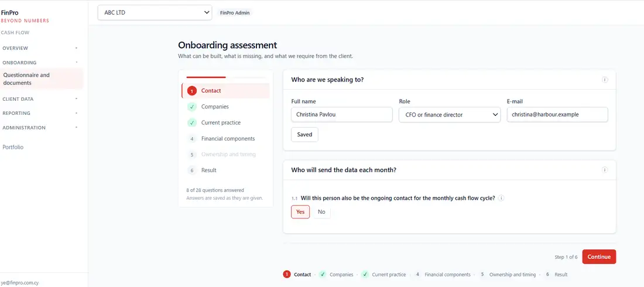Image resolution: width=644 pixels, height=287 pixels.
Task: Open the Portfolio sidebar link
Action: [x=13, y=147]
